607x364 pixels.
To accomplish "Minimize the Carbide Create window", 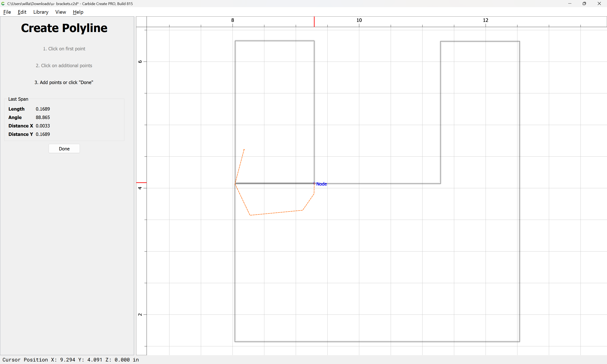I will coord(570,4).
